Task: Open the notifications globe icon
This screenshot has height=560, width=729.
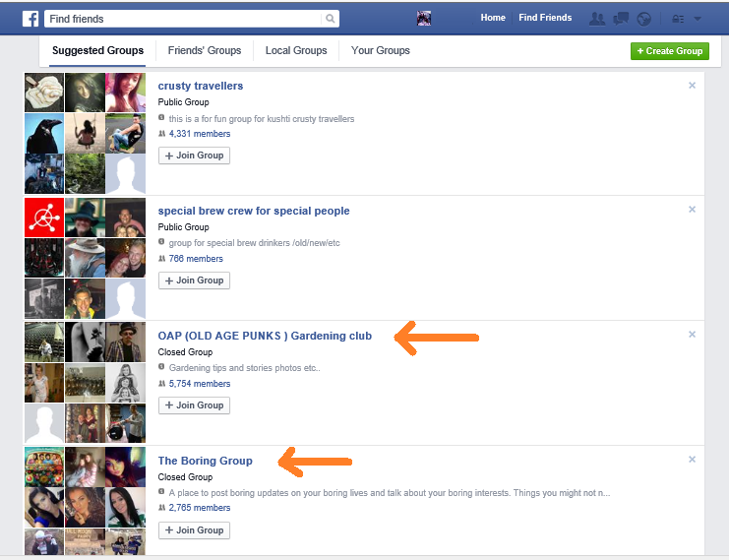Action: point(644,19)
